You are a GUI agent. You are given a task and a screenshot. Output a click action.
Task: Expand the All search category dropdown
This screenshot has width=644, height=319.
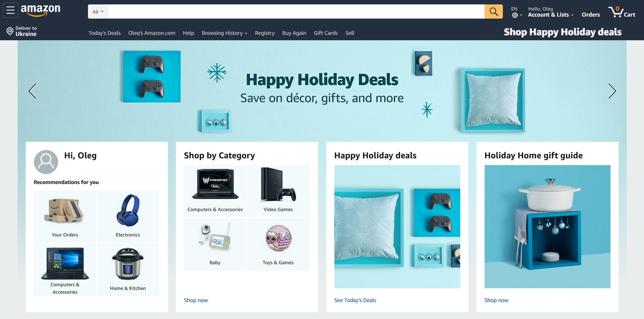tap(98, 12)
